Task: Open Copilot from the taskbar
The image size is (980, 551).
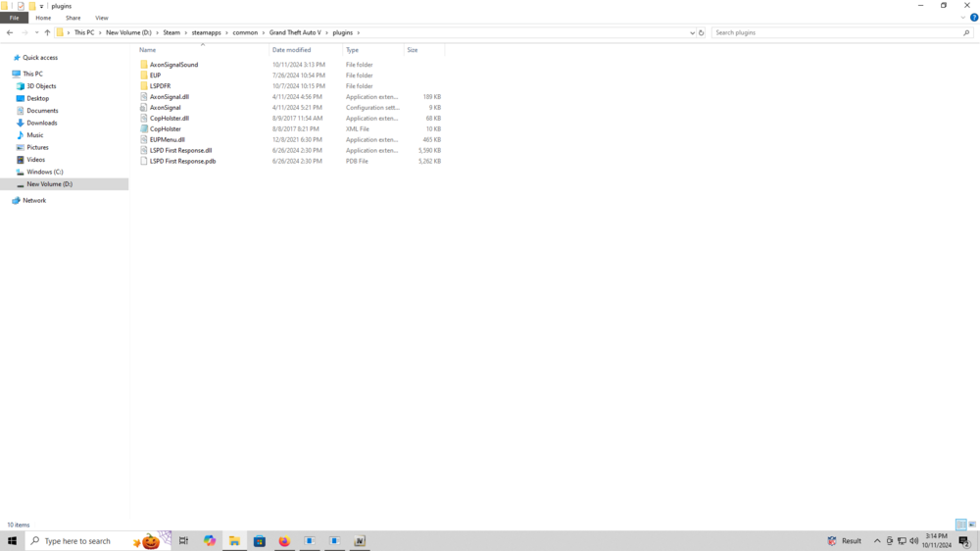Action: pos(210,541)
